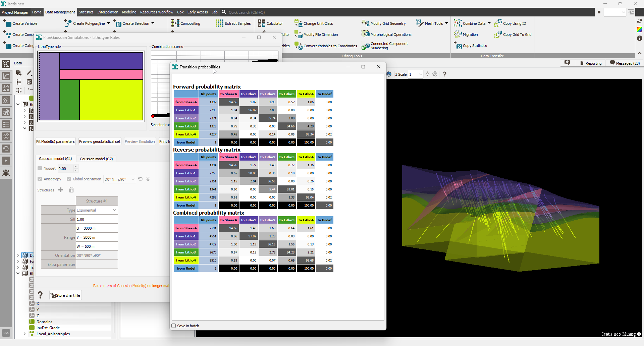Click the Migration tool icon

[x=458, y=34]
